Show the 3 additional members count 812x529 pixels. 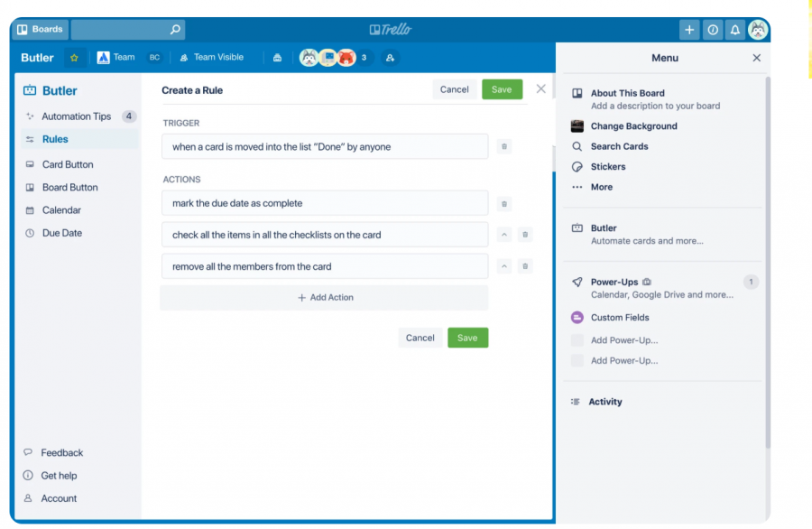click(364, 58)
